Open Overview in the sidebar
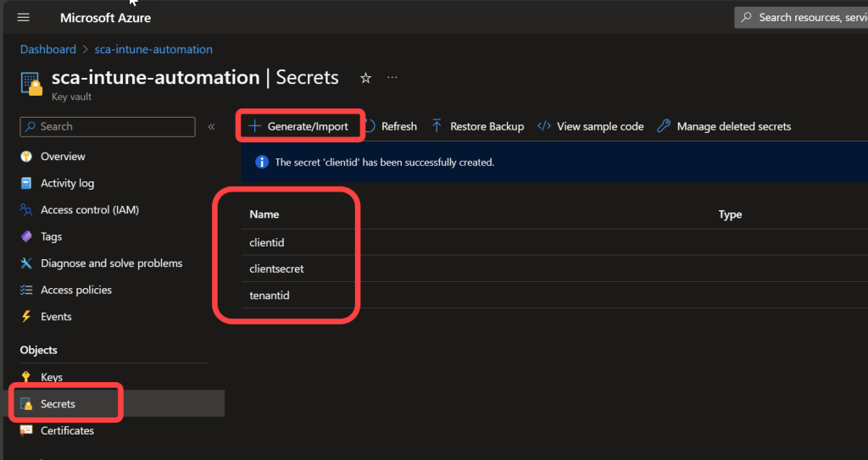This screenshot has width=868, height=460. pos(63,157)
